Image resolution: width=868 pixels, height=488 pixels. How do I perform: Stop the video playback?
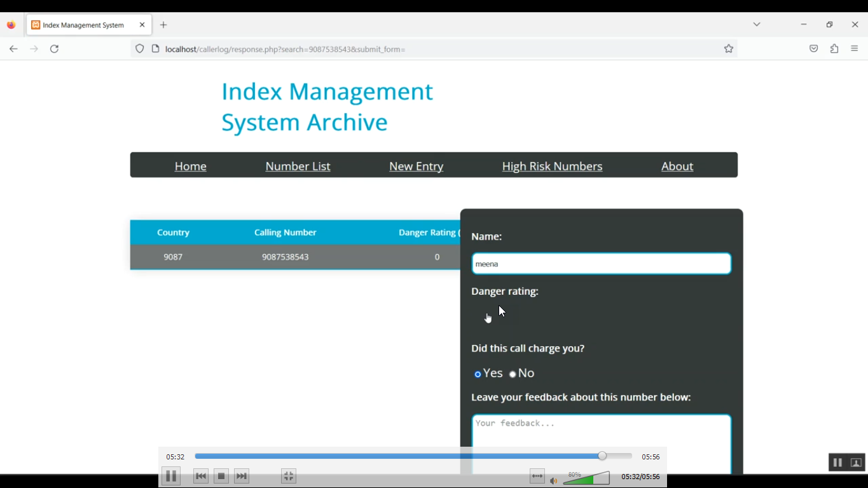pyautogui.click(x=221, y=476)
